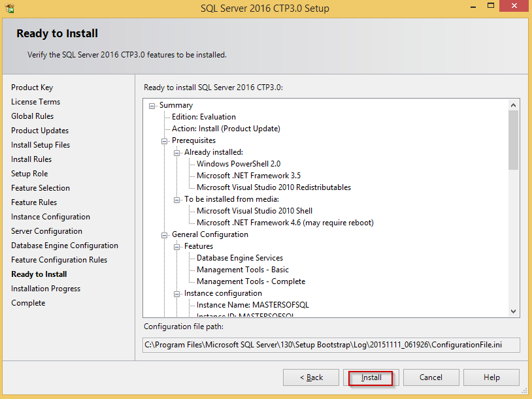This screenshot has width=532, height=399.
Task: Select 'Instance Name: MASTERSOFSQL' row
Action: pyautogui.click(x=253, y=305)
